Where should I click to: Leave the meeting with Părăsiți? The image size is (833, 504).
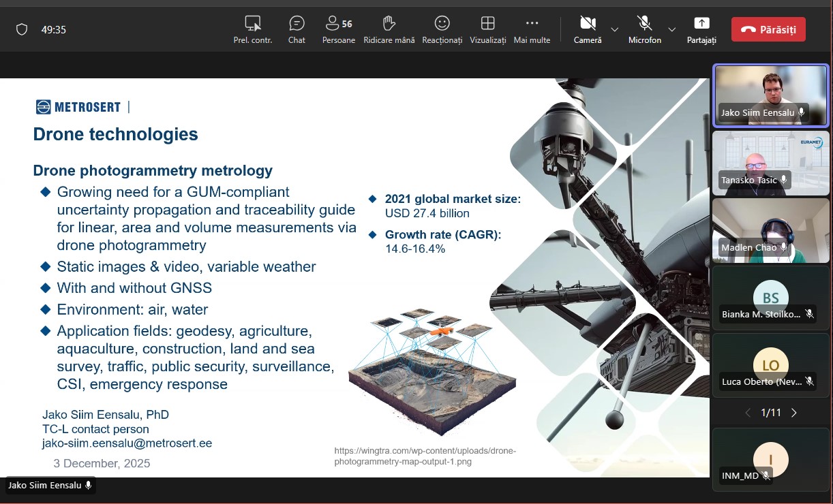[768, 29]
